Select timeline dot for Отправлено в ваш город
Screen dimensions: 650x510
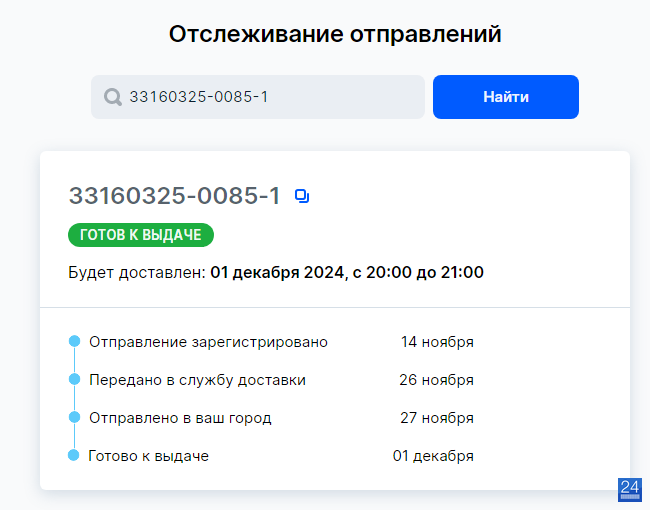74,417
